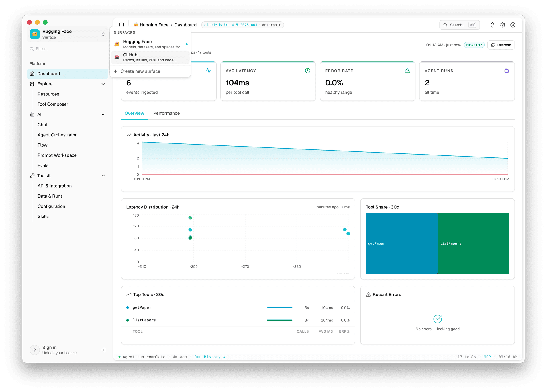The height and width of the screenshot is (392, 547).
Task: Select the claude-haiku model chip
Action: 242,25
